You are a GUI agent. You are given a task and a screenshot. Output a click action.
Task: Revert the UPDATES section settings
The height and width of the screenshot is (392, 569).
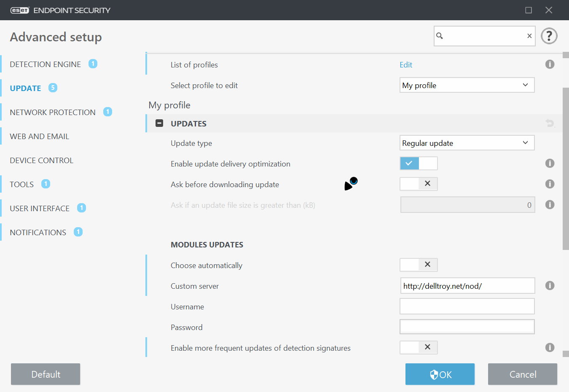coord(550,123)
